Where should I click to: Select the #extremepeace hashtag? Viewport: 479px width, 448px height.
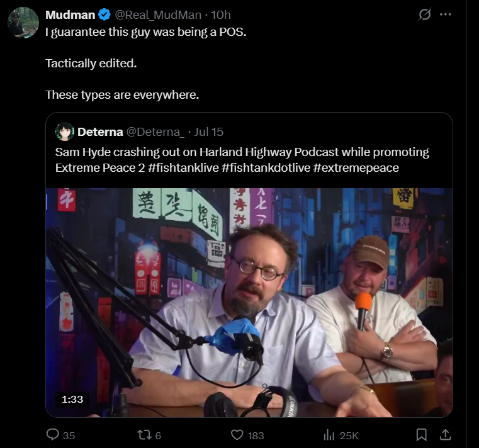click(356, 167)
